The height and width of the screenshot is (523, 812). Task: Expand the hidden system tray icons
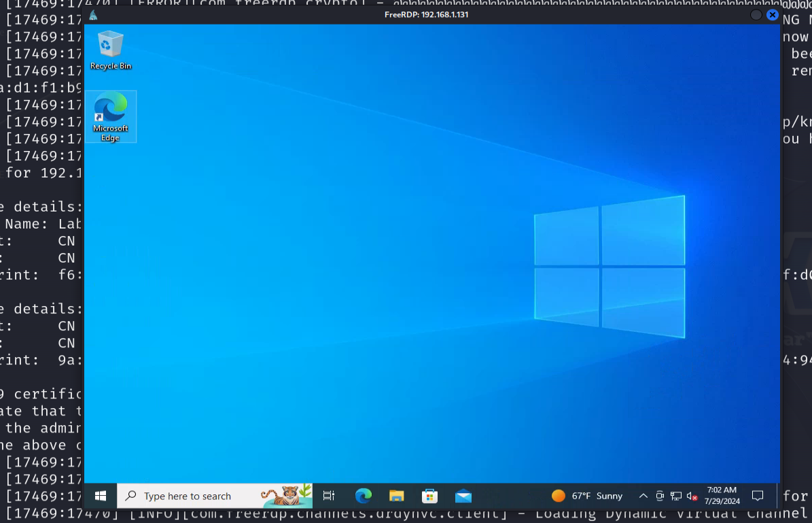click(x=643, y=496)
